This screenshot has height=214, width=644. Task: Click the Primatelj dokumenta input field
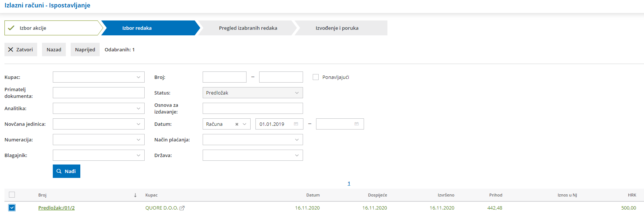point(99,93)
